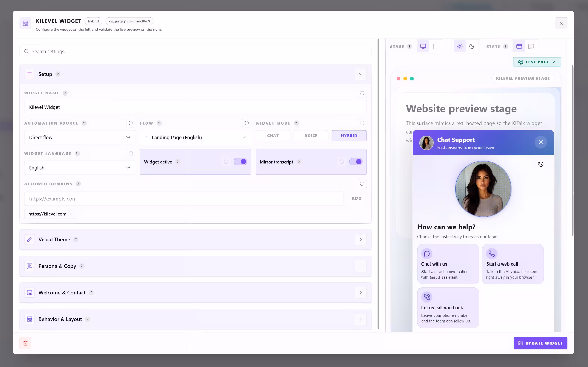
Task: Select the open panel state icon
Action: [x=519, y=46]
